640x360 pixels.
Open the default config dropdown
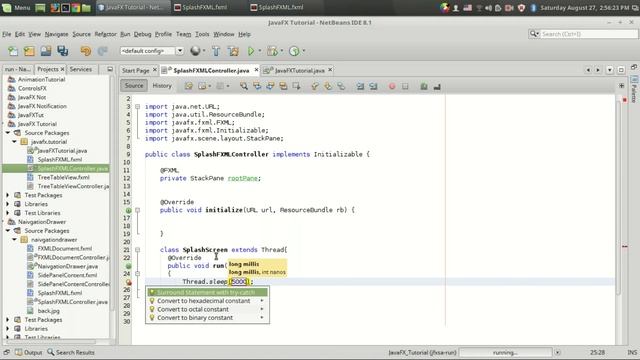180,51
